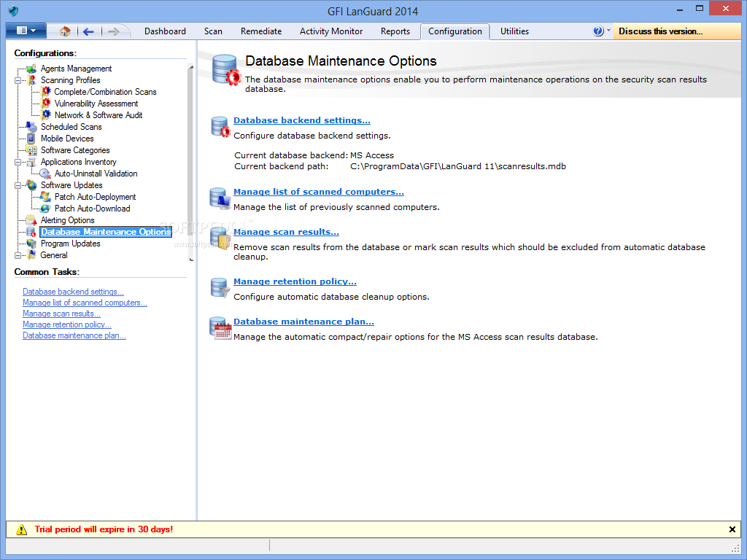Click the Software Categories icon
The width and height of the screenshot is (747, 560).
(x=31, y=150)
